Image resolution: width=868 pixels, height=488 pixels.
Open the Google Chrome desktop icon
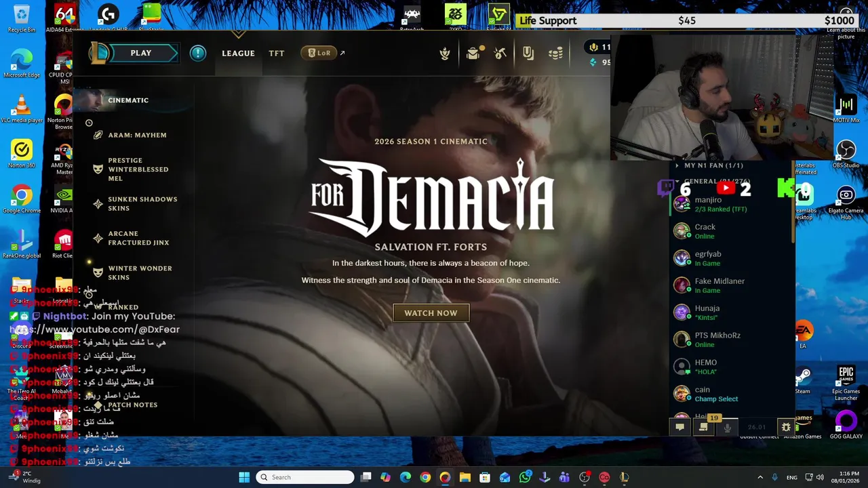point(22,199)
